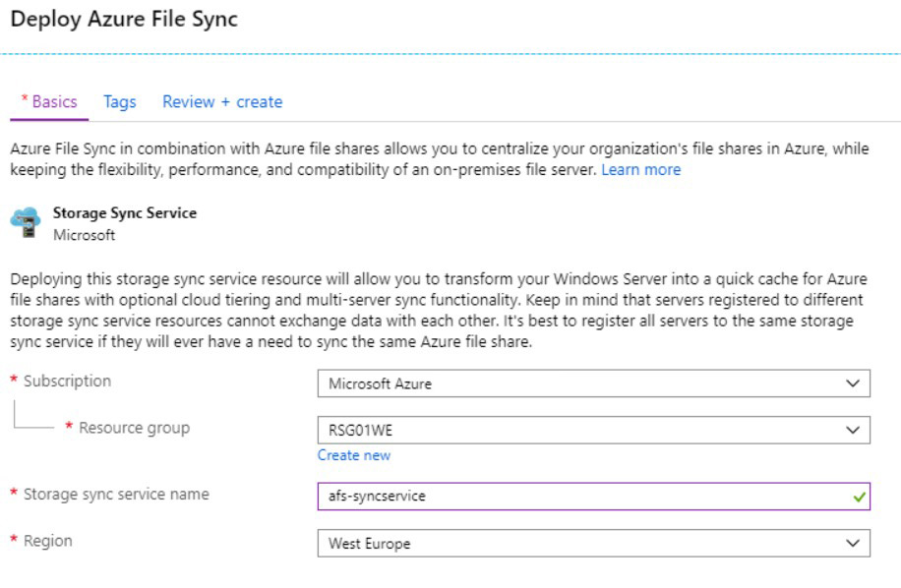Click the Storage Sync Service heading
901x588 pixels.
point(125,213)
